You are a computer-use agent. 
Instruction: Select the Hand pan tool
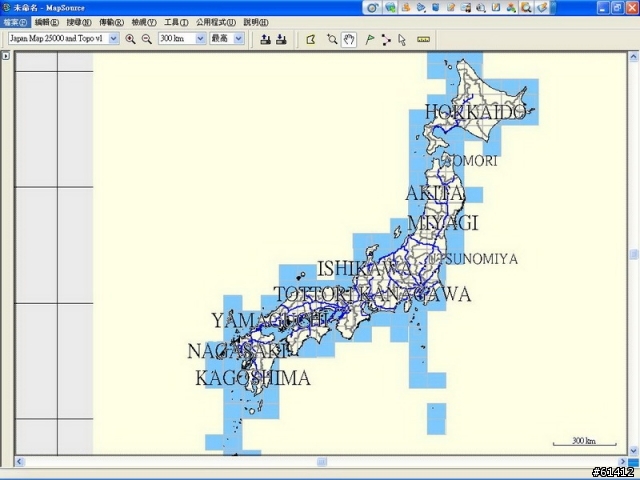349,40
